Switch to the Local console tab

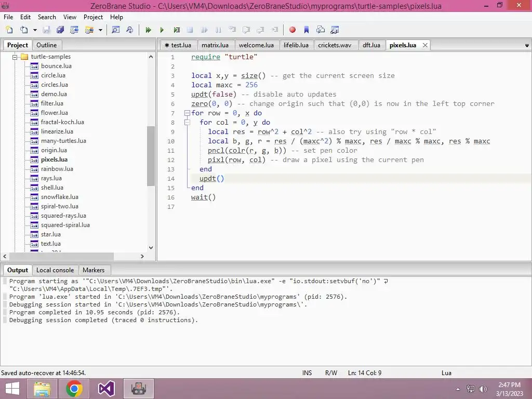[x=55, y=270]
